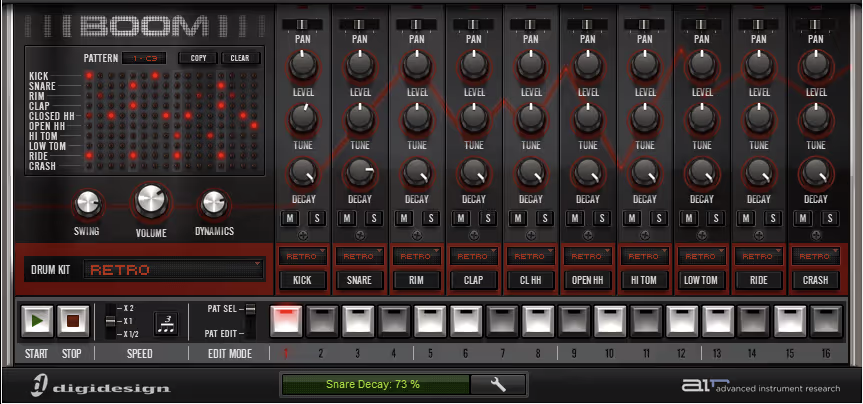Open the Drum Kit Retro dropdown
The width and height of the screenshot is (863, 404).
tap(174, 270)
